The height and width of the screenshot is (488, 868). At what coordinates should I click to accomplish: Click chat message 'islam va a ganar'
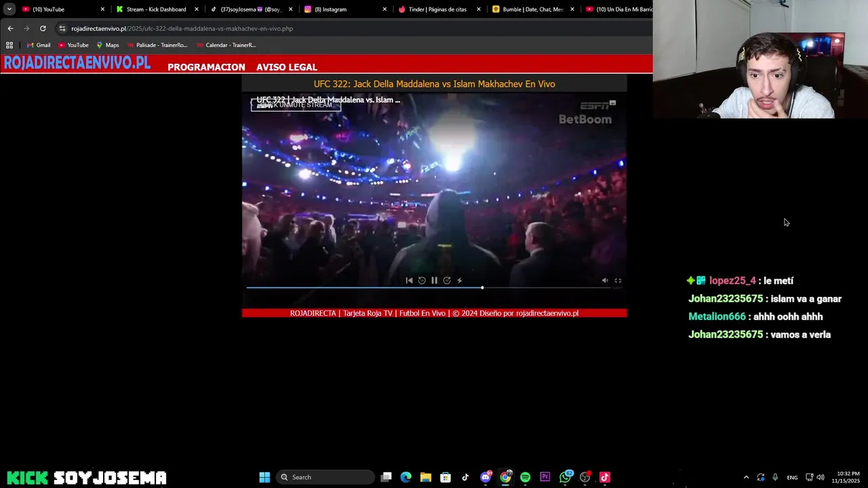point(806,299)
